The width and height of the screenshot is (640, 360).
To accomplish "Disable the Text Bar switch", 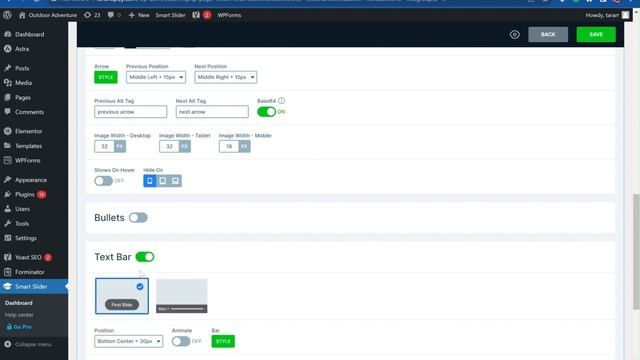I will click(x=144, y=257).
